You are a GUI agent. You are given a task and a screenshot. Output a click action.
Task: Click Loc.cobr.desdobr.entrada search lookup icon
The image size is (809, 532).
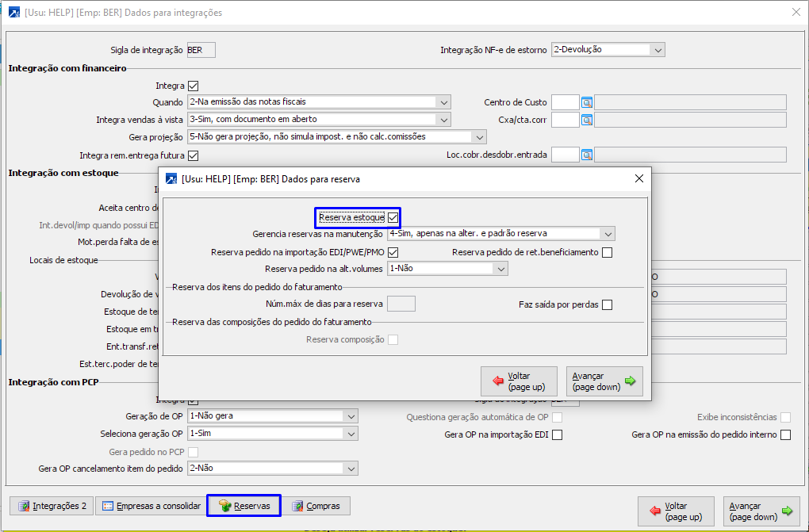(587, 155)
